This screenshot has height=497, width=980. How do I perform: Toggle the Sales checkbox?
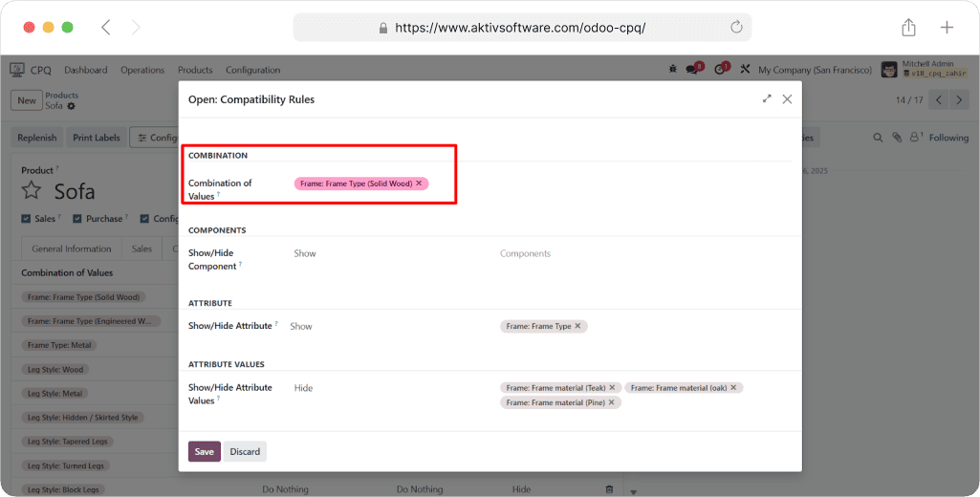pos(26,219)
